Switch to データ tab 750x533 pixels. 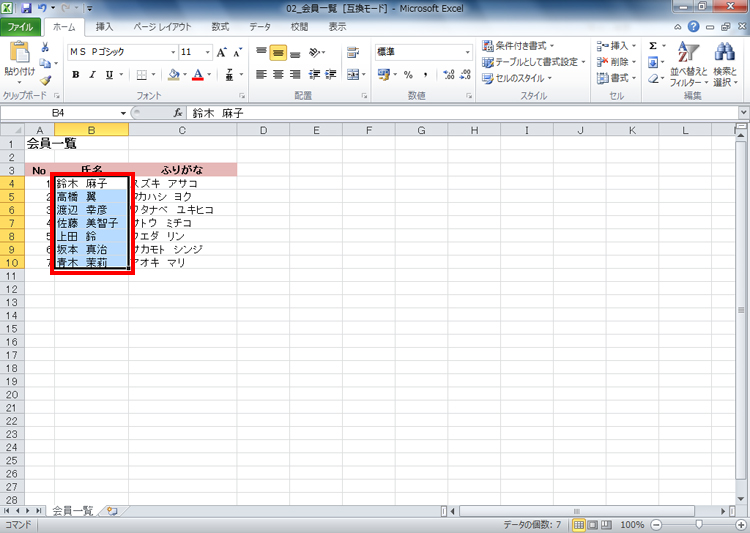[260, 27]
